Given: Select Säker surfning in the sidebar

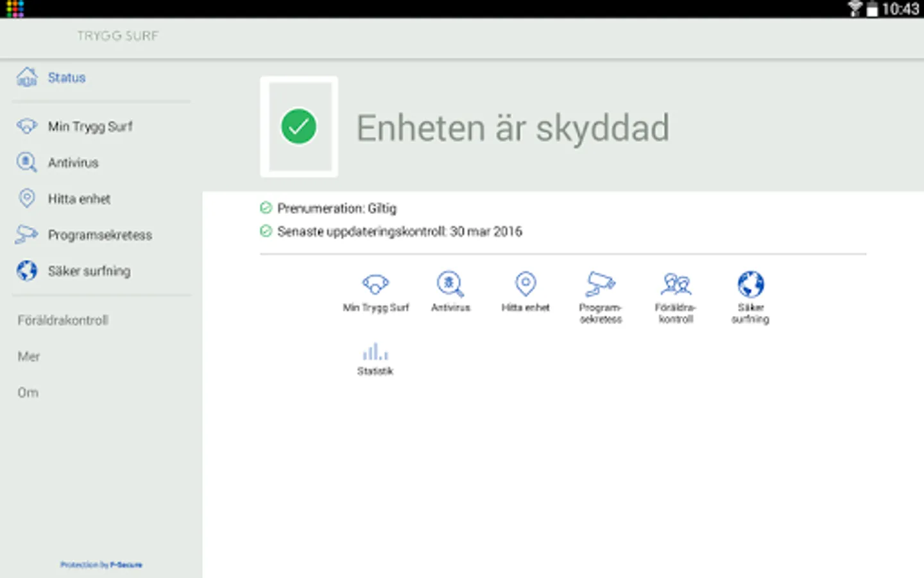Looking at the screenshot, I should tap(89, 271).
